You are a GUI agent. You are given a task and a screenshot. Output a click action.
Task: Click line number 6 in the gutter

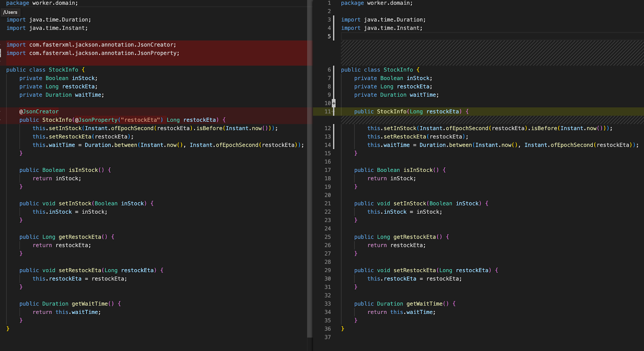(x=329, y=70)
